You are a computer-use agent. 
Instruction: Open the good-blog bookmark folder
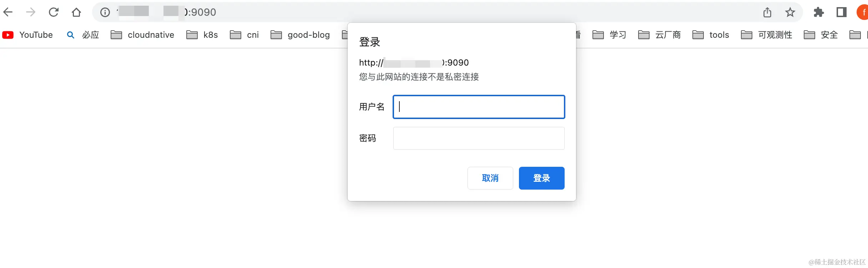point(300,35)
